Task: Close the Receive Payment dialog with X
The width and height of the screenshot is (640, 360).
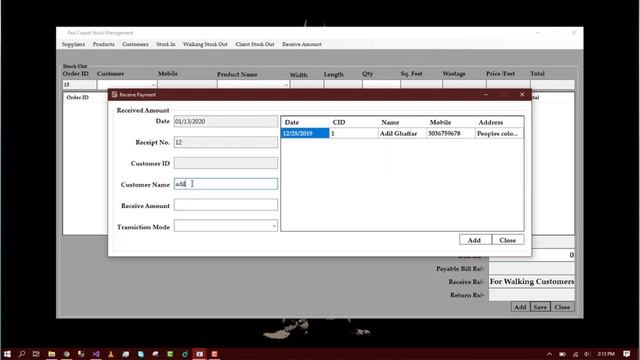Action: (x=522, y=94)
